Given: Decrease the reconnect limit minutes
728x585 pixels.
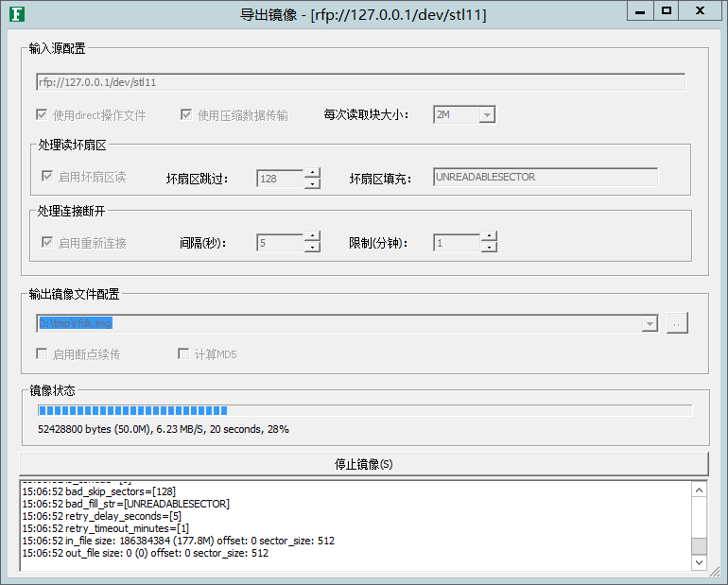Looking at the screenshot, I should 489,249.
